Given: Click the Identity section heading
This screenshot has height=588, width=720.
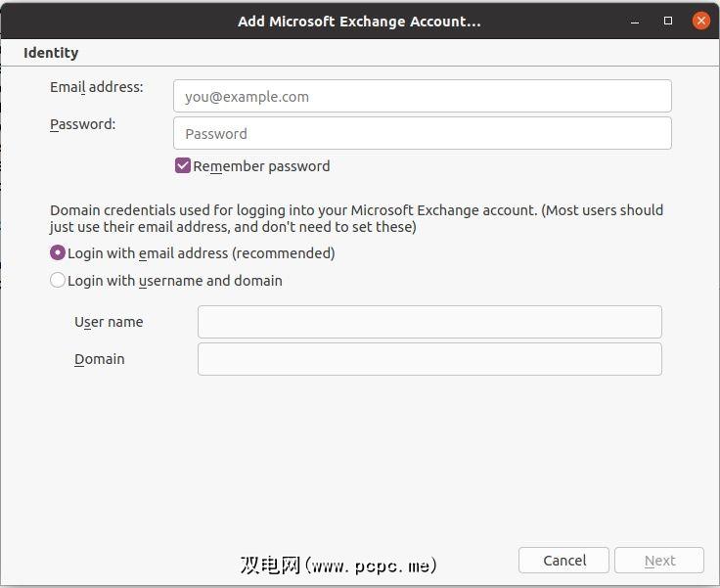Looking at the screenshot, I should [x=51, y=53].
